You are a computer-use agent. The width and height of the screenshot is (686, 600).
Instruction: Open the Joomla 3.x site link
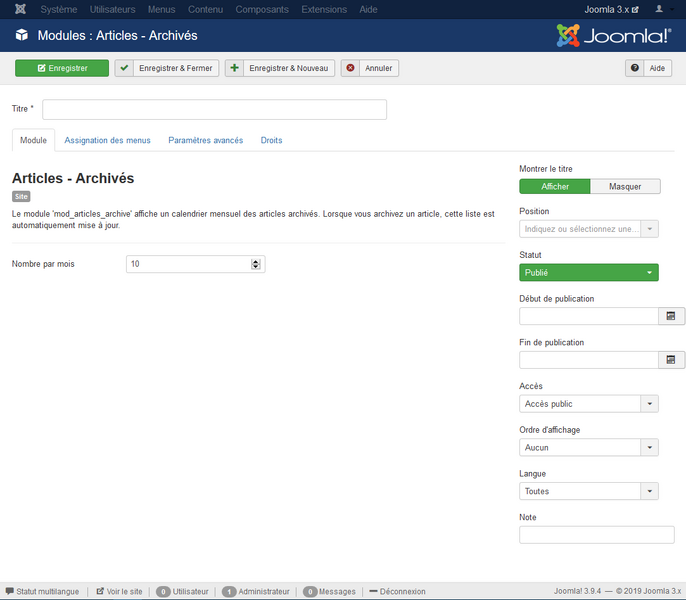point(611,9)
